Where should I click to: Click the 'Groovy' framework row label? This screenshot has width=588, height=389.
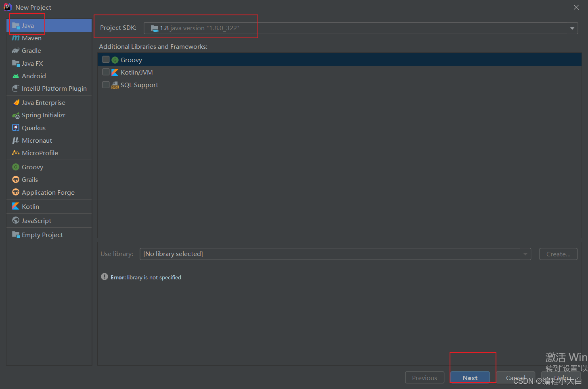point(131,60)
